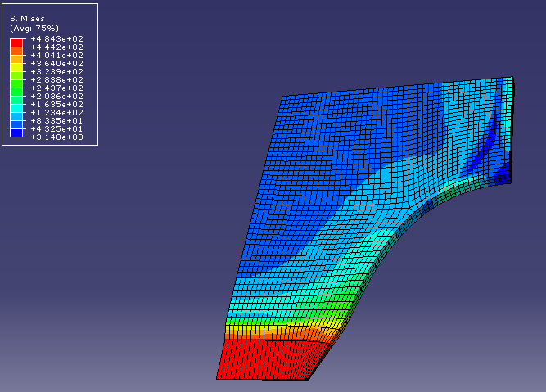Click the +2.437e+02 legend value
The height and width of the screenshot is (392, 546).
pos(57,88)
